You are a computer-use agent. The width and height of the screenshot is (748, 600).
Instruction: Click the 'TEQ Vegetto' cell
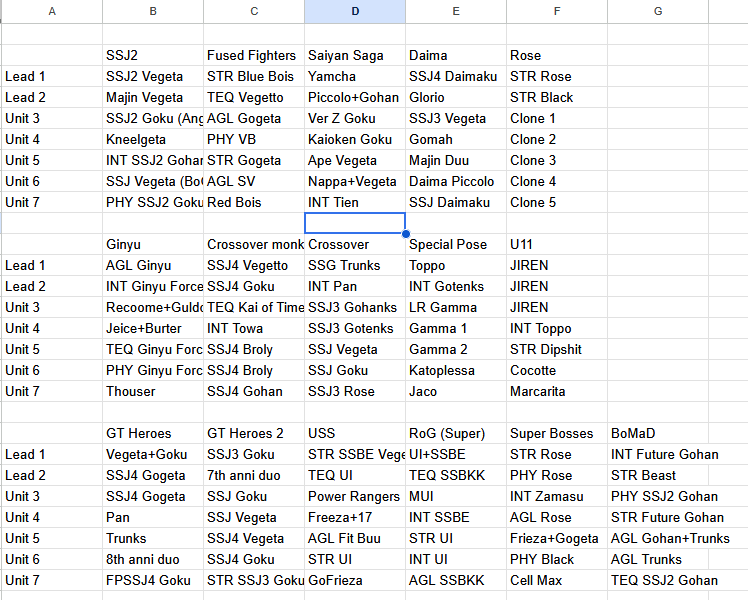click(254, 97)
